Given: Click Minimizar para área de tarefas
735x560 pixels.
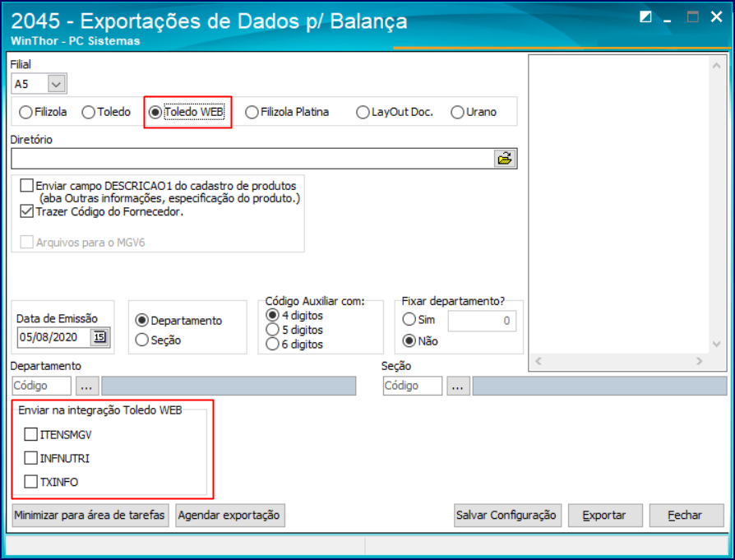Looking at the screenshot, I should tap(90, 516).
